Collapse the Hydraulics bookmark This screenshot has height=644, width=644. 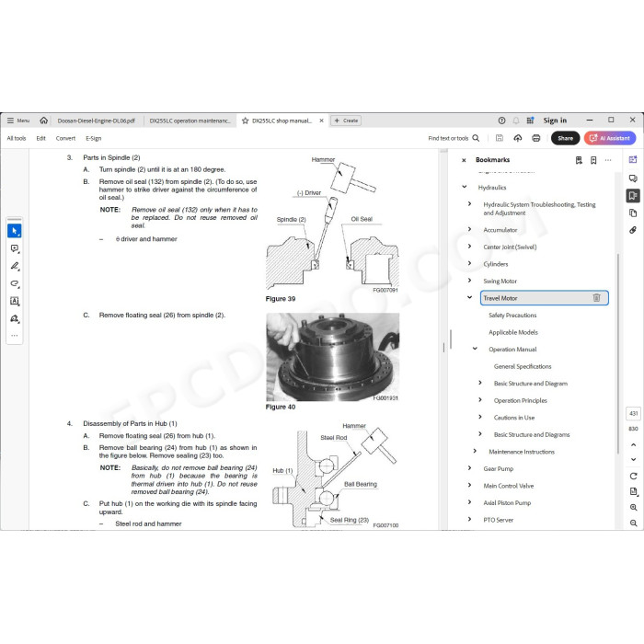[465, 187]
